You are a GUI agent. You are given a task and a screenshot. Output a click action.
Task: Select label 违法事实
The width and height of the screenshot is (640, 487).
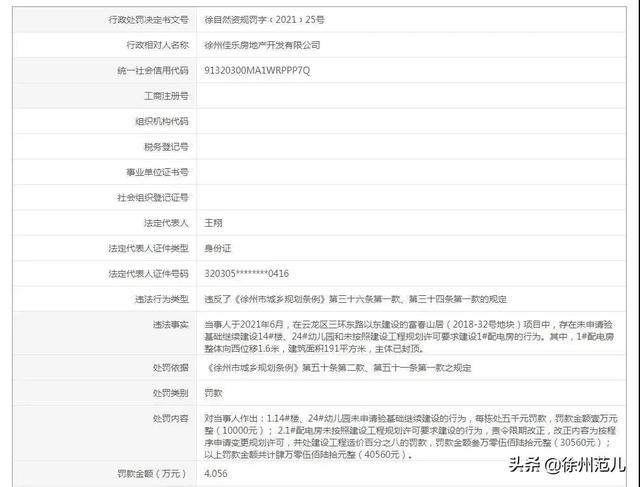[171, 325]
